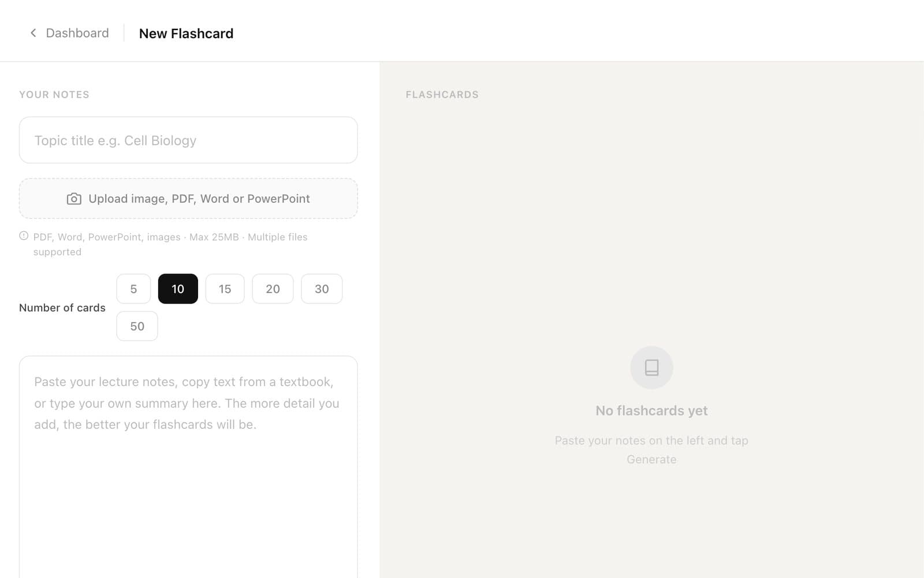Click the New Flashcard page title
This screenshot has height=578, width=924.
(x=186, y=34)
